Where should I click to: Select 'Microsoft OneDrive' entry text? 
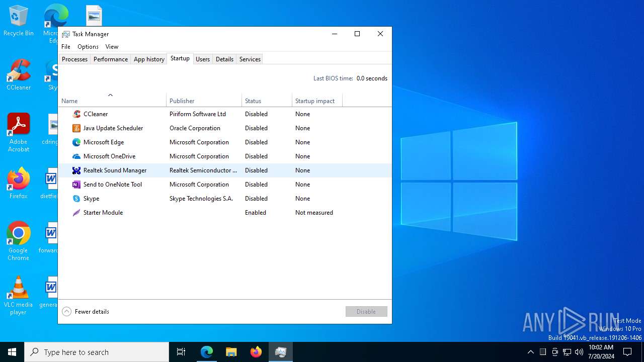(x=109, y=156)
